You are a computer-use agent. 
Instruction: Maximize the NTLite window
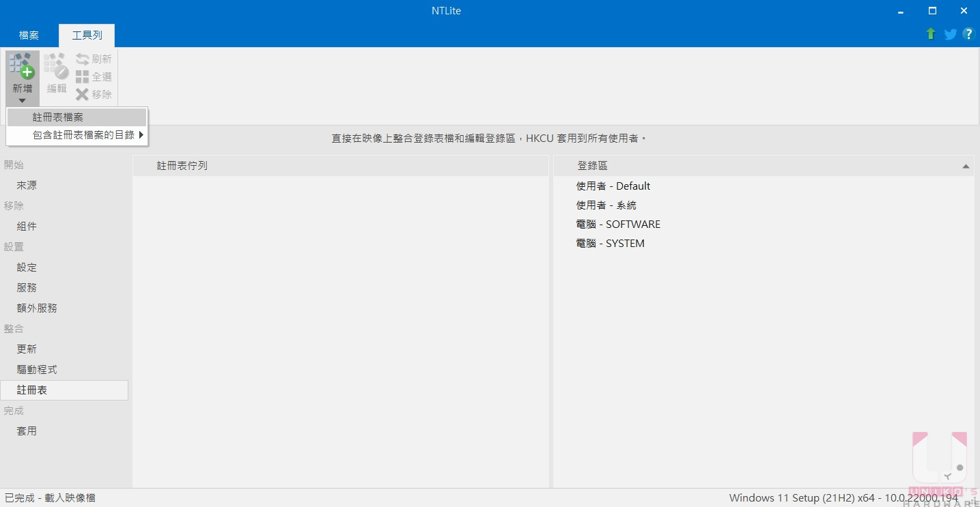932,11
